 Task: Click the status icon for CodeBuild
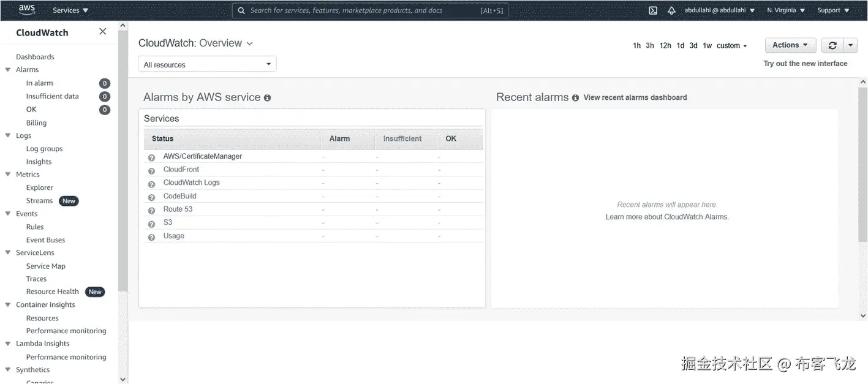click(x=151, y=197)
